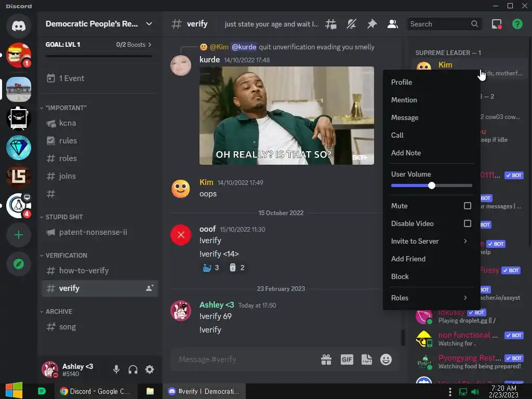Open Discord home direct messages icon
This screenshot has height=399, width=532.
click(19, 26)
